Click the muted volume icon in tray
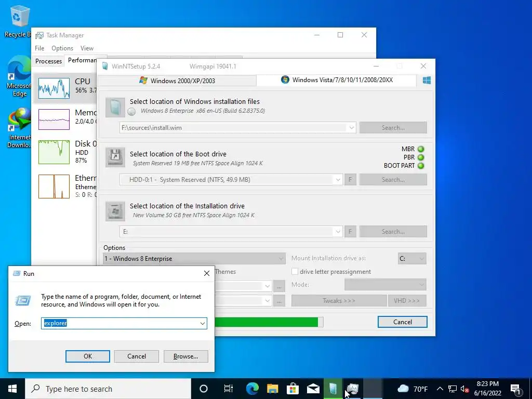This screenshot has width=532, height=399. coord(465,389)
